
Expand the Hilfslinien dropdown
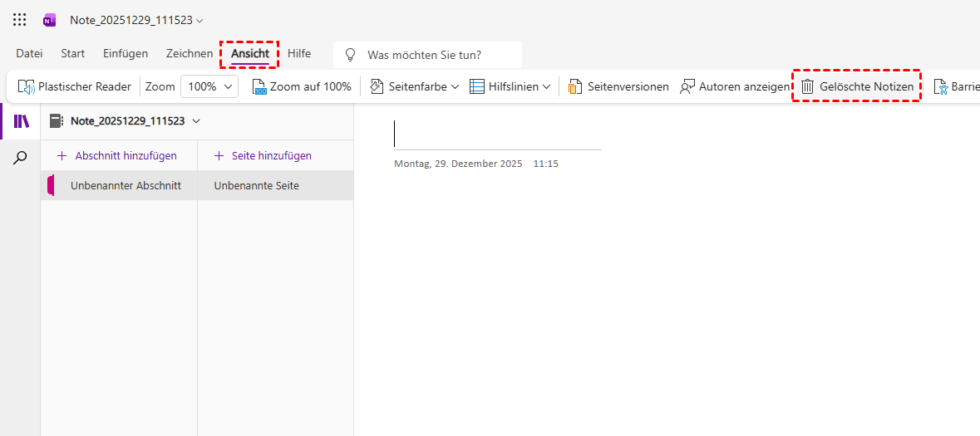510,86
